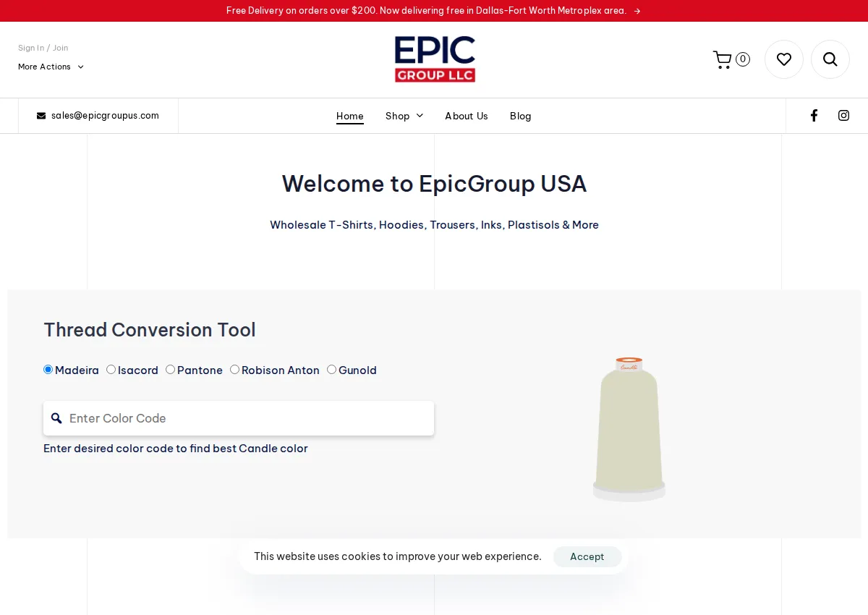
Task: Click the Join link
Action: pyautogui.click(x=61, y=48)
